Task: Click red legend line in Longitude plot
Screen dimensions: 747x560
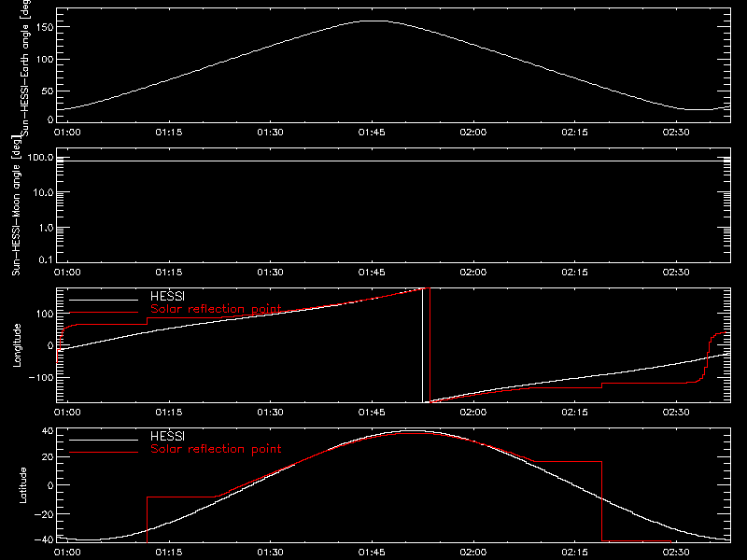Action: (x=104, y=313)
